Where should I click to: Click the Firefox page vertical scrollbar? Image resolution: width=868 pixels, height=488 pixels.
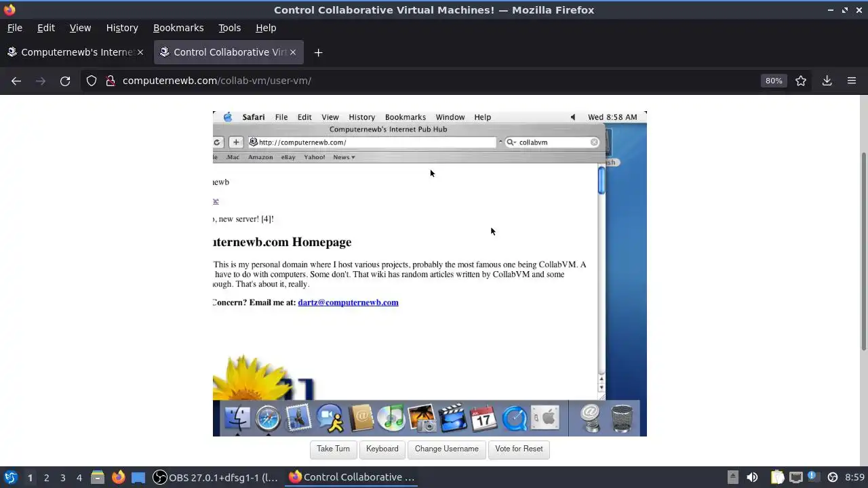pos(864,251)
